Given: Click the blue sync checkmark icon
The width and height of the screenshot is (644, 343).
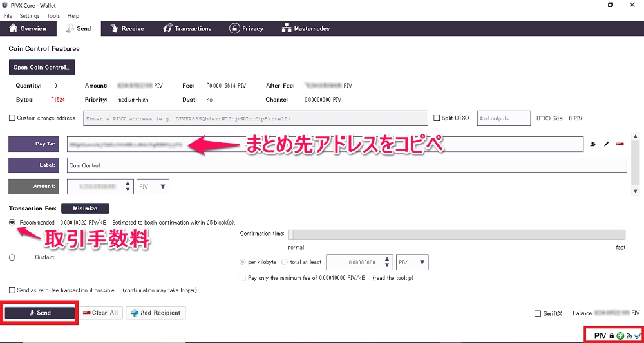Looking at the screenshot, I should (638, 336).
